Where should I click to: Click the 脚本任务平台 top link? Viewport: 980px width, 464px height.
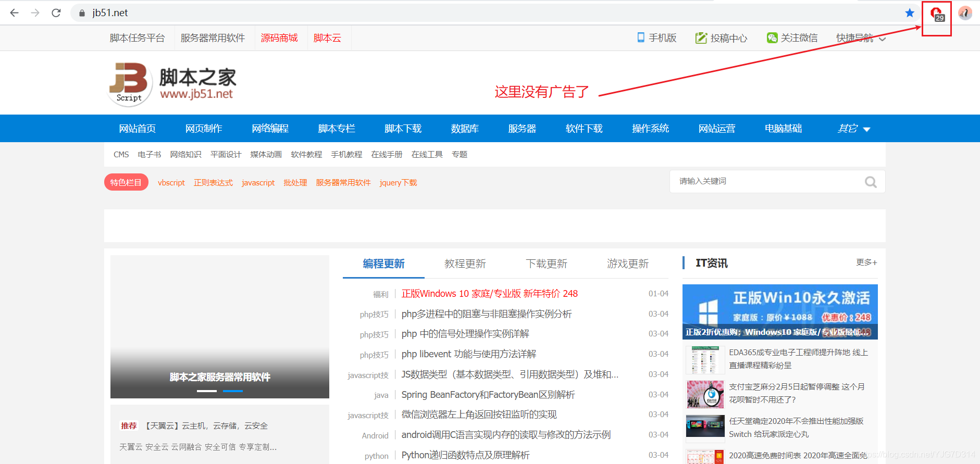click(x=137, y=38)
